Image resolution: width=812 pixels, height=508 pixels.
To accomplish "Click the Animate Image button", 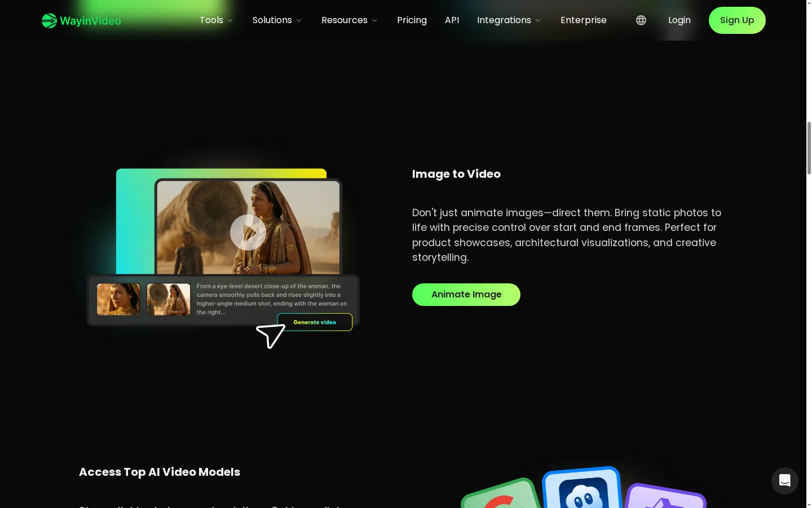I will click(x=466, y=295).
